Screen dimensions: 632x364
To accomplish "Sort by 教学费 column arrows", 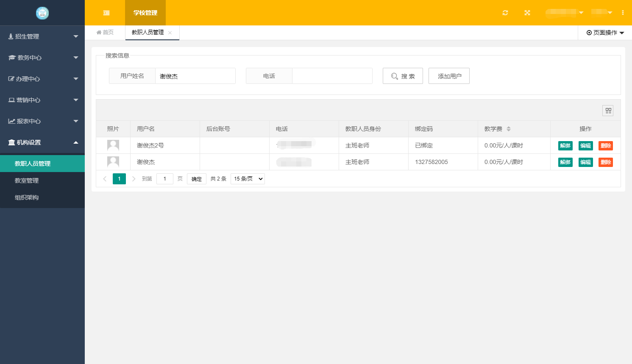I will 508,129.
